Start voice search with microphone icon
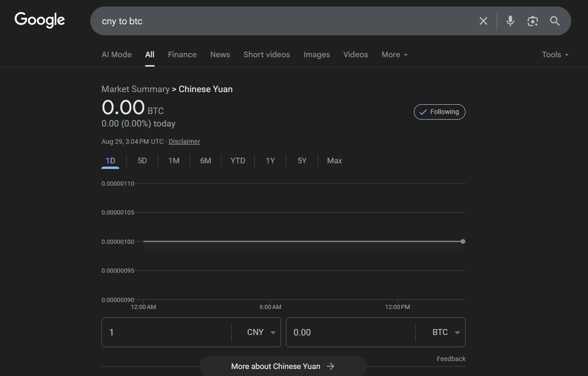Image resolution: width=588 pixels, height=376 pixels. click(510, 21)
